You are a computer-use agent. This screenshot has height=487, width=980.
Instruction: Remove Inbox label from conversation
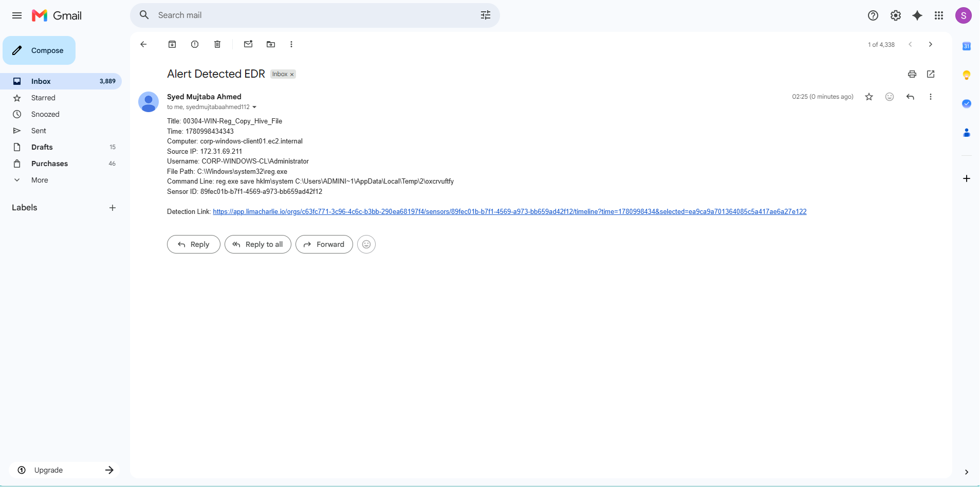click(x=292, y=75)
